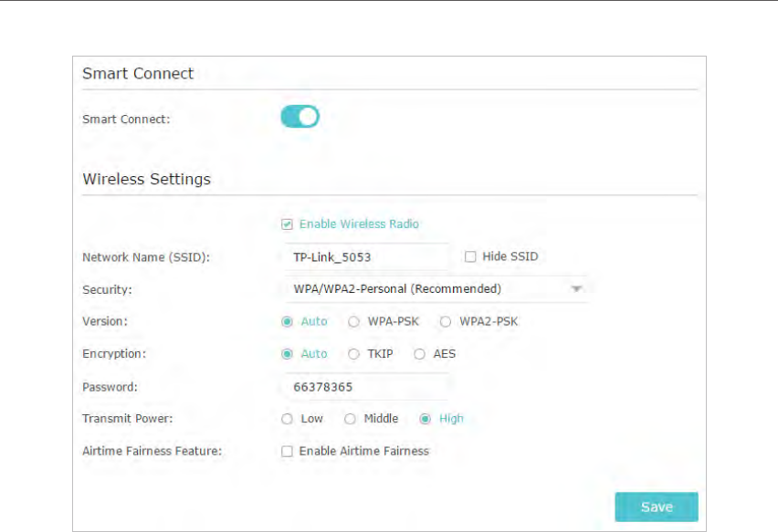The width and height of the screenshot is (778, 532).
Task: Save the wireless settings
Action: (x=657, y=506)
